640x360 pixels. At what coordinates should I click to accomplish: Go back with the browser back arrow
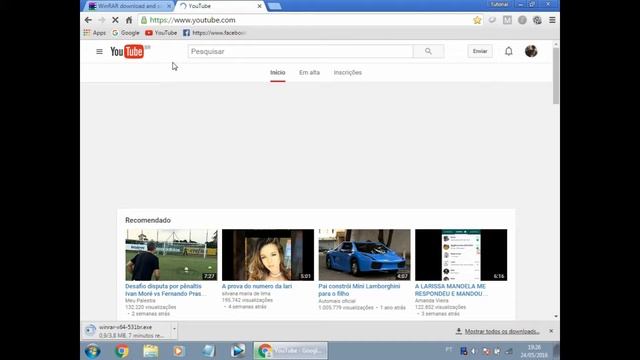click(x=88, y=20)
